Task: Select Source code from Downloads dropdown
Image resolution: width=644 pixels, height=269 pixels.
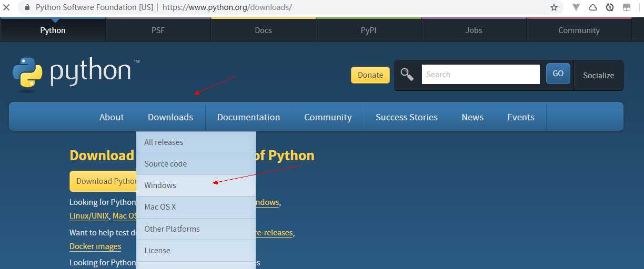Action: point(196,163)
